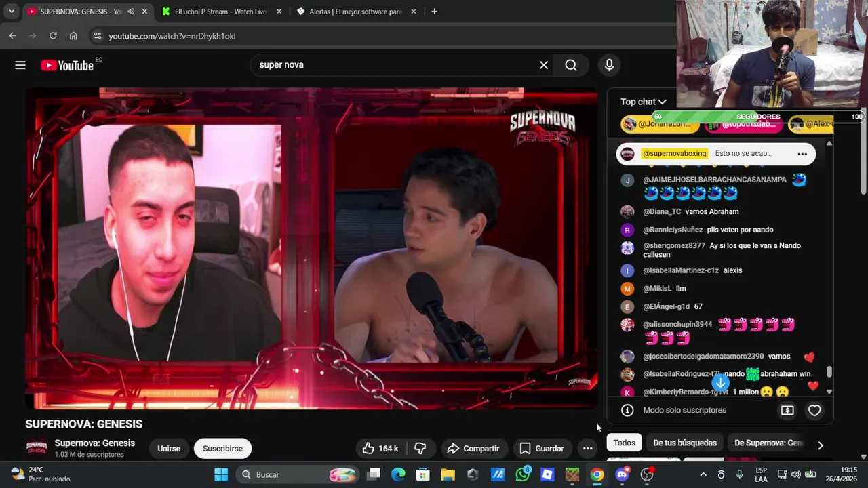Viewport: 868px width, 488px height.
Task: Click the Unirse membership button
Action: click(169, 449)
